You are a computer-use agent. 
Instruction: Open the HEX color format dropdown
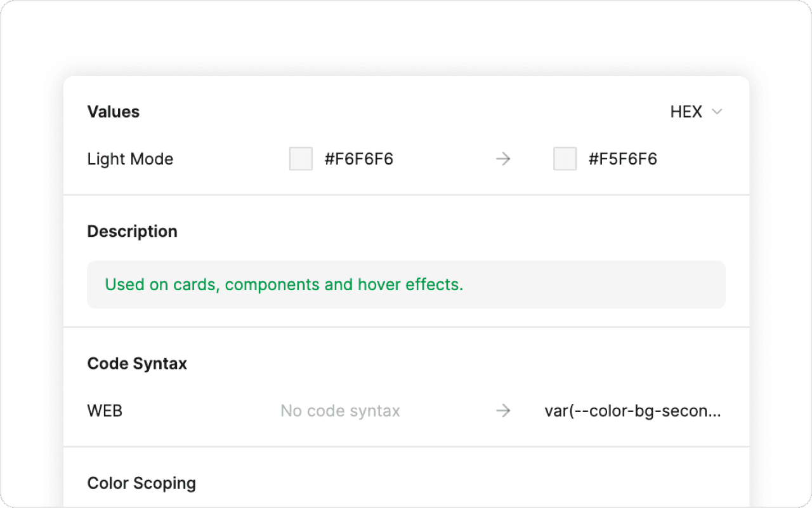[696, 112]
